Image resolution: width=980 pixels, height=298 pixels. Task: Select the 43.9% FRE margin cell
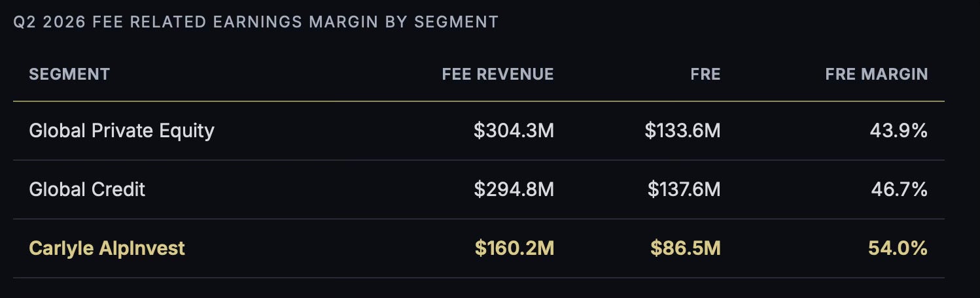point(899,131)
